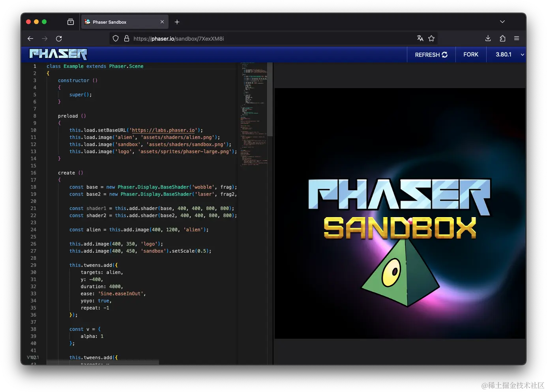Open the browser extensions menu
Image resolution: width=547 pixels, height=392 pixels.
(x=502, y=38)
